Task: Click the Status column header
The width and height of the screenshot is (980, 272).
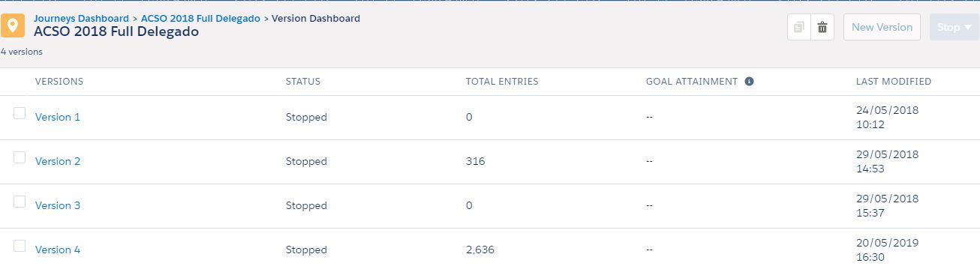Action: pos(303,82)
